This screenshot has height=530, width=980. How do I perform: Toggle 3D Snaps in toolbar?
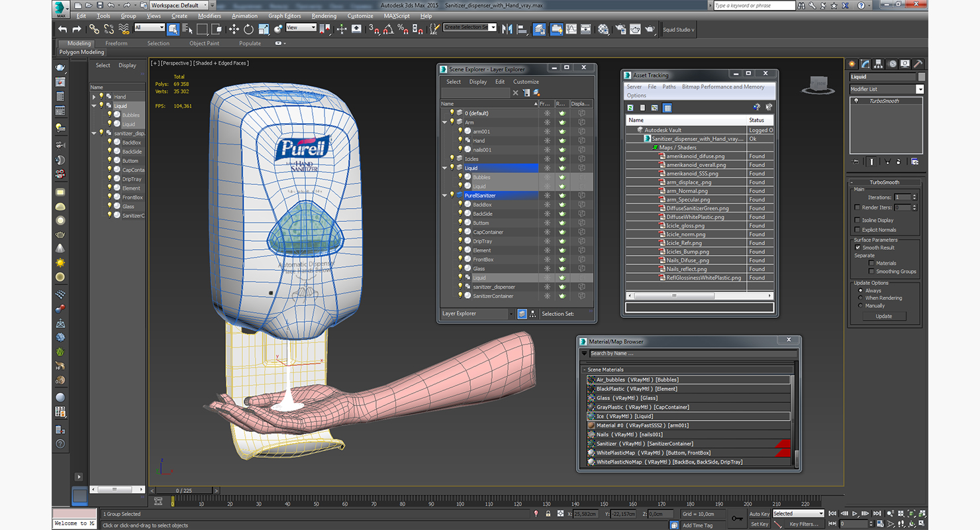point(375,29)
